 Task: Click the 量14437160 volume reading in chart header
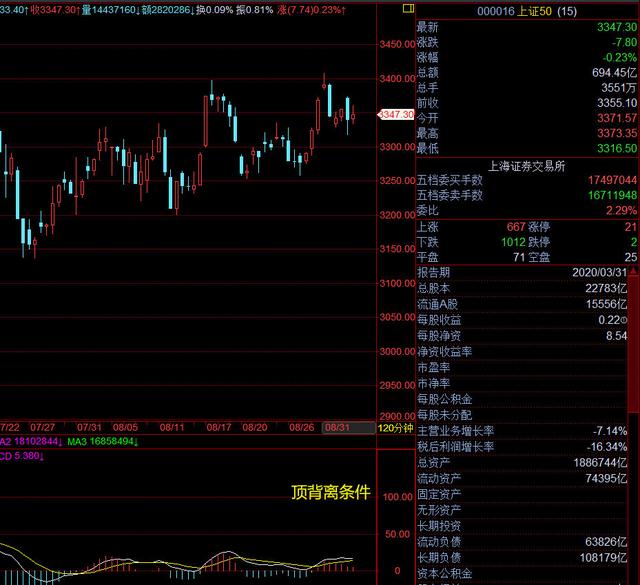[111, 10]
